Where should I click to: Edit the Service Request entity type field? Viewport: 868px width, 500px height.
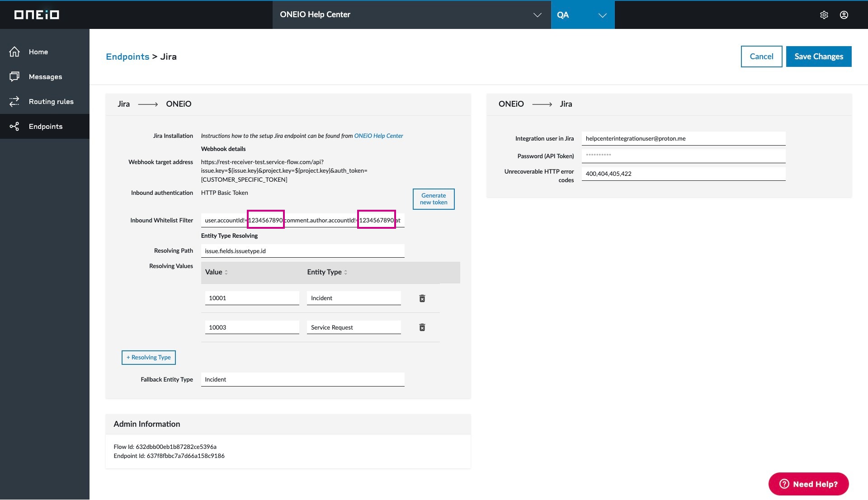point(354,327)
